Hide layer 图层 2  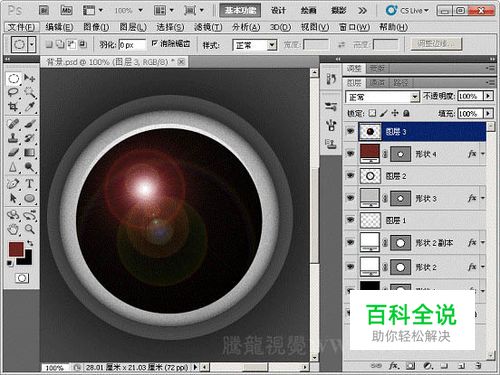coord(350,175)
